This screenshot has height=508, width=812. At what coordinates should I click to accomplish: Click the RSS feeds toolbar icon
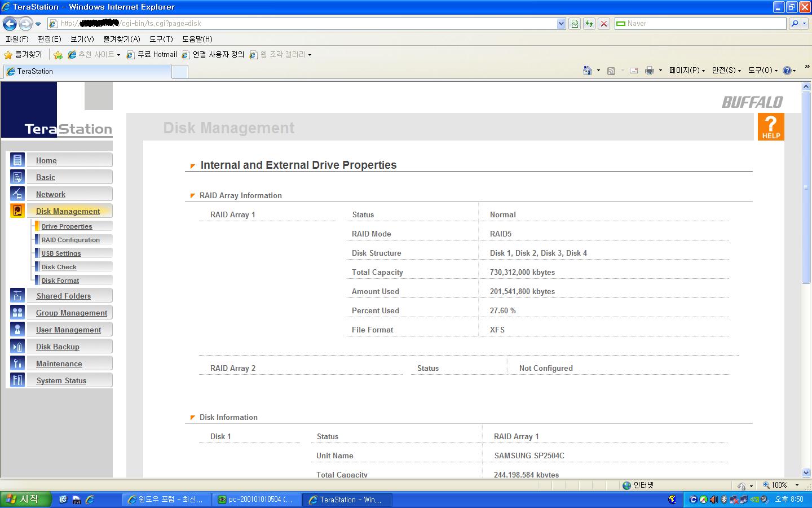611,71
